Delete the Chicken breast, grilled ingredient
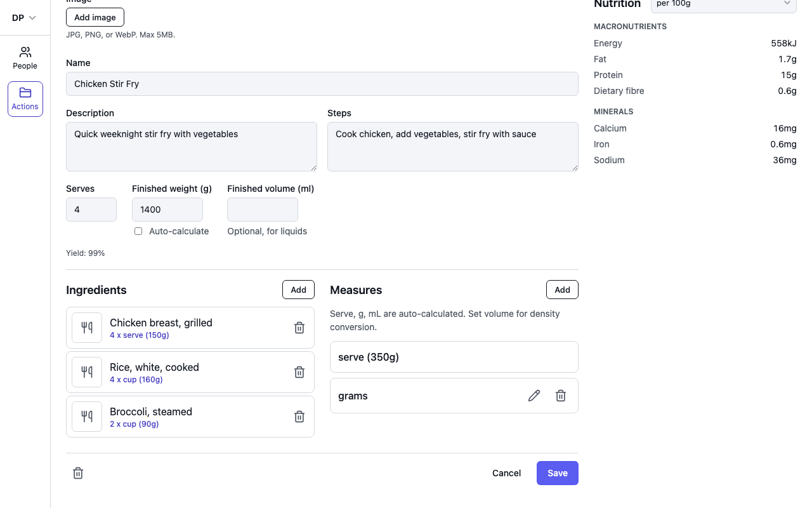The image size is (812, 508). coord(299,328)
